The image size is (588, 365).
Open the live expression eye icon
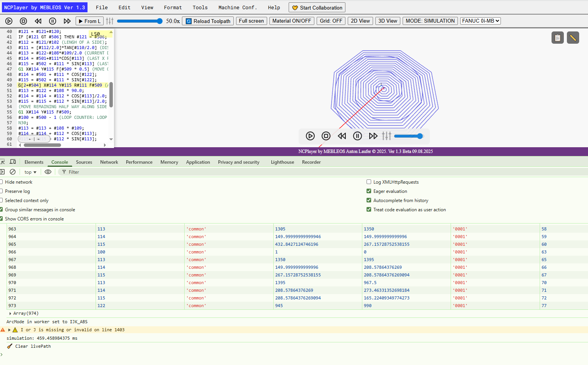click(x=48, y=172)
